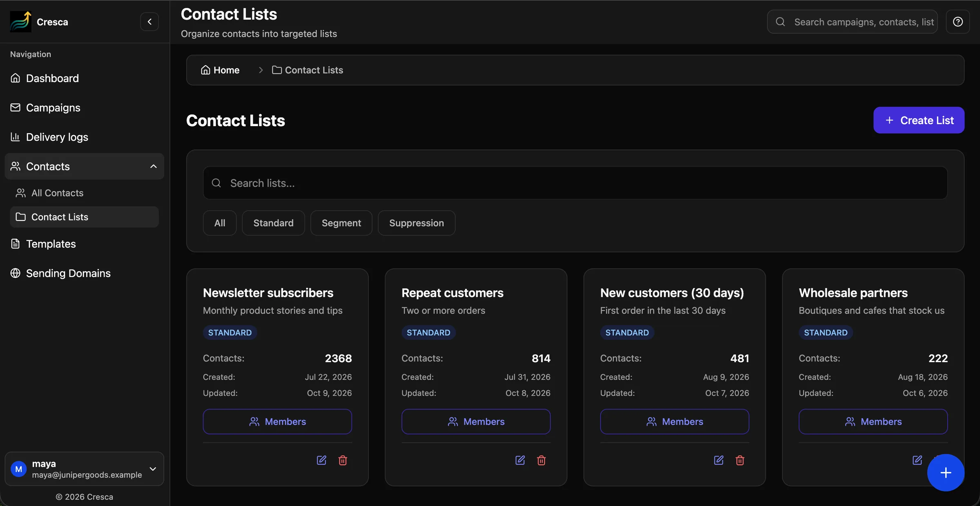Image resolution: width=980 pixels, height=506 pixels.
Task: Click the 2368 contacts count
Action: pyautogui.click(x=338, y=358)
